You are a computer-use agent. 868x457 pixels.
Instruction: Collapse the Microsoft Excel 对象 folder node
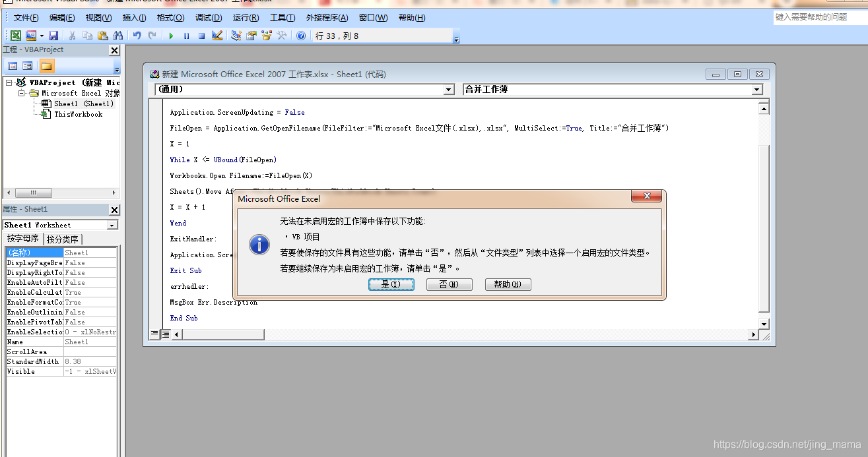point(21,94)
